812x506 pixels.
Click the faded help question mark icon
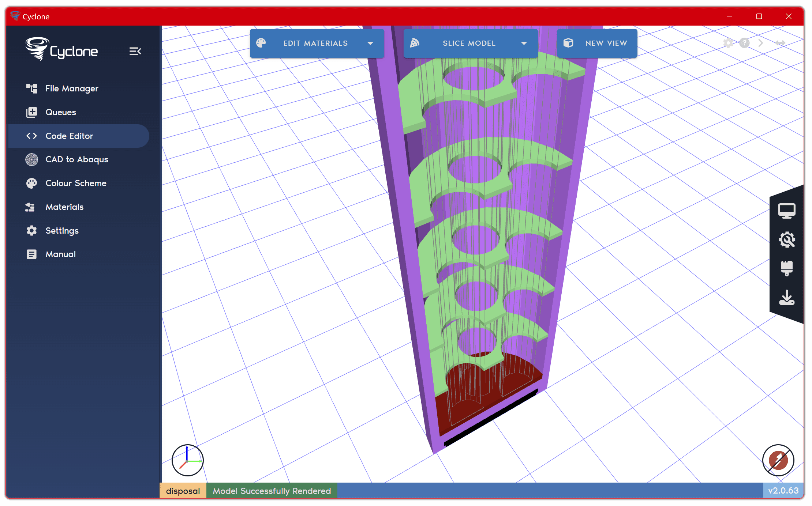[x=744, y=43]
